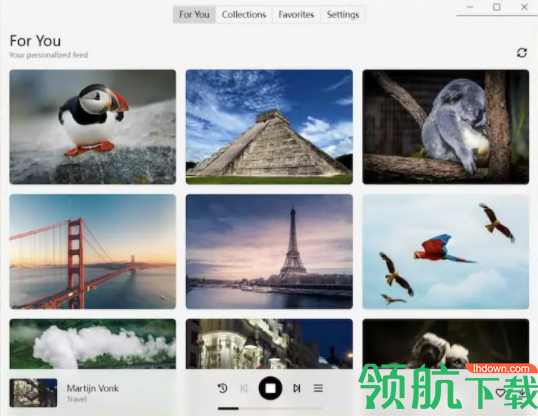Click the Martijn Vonk author name

pyautogui.click(x=93, y=388)
